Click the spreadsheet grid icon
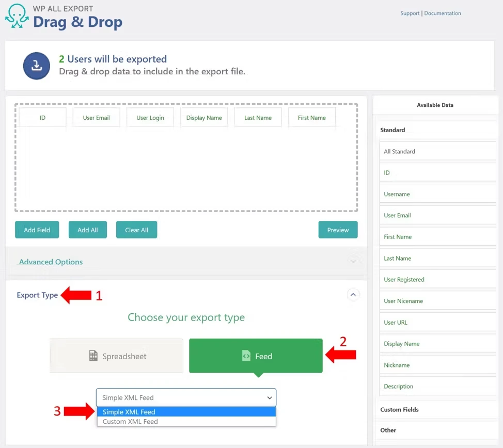 [93, 356]
